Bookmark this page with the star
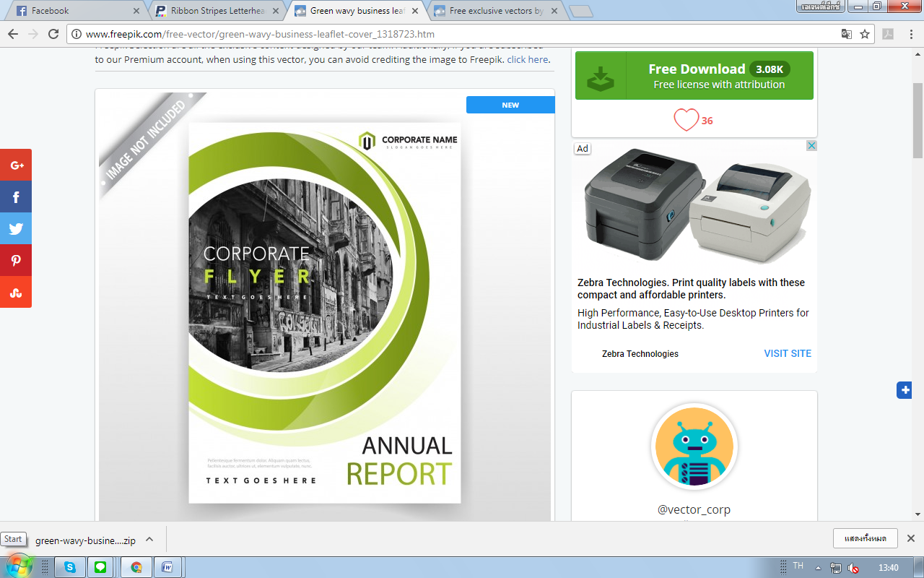 tap(865, 34)
